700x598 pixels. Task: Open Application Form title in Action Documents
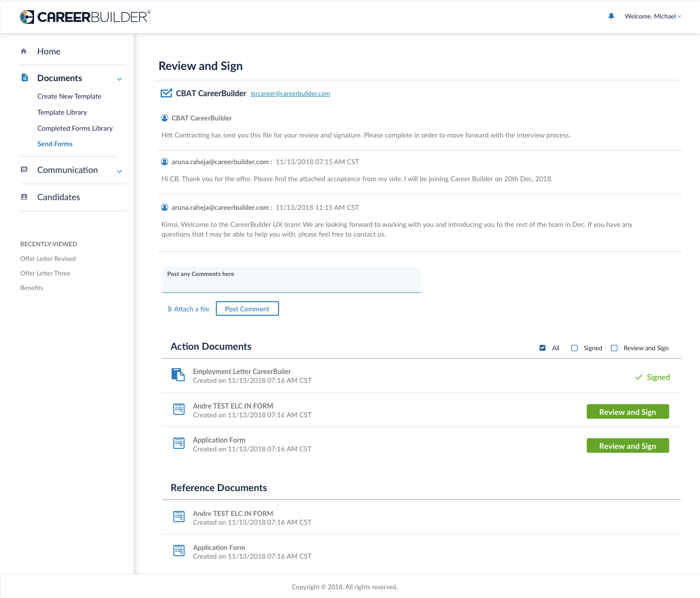tap(219, 440)
